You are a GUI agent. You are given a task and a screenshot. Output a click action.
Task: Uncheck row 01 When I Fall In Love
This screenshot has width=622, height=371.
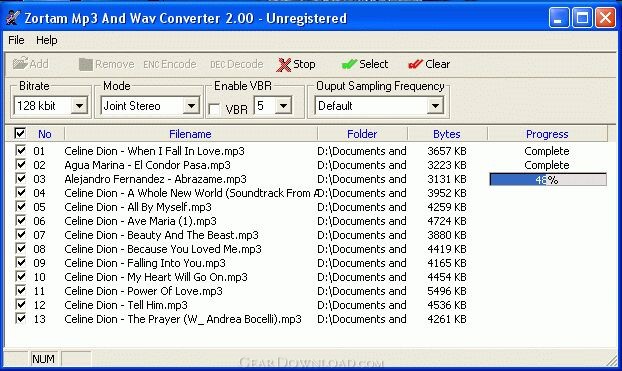(x=20, y=150)
